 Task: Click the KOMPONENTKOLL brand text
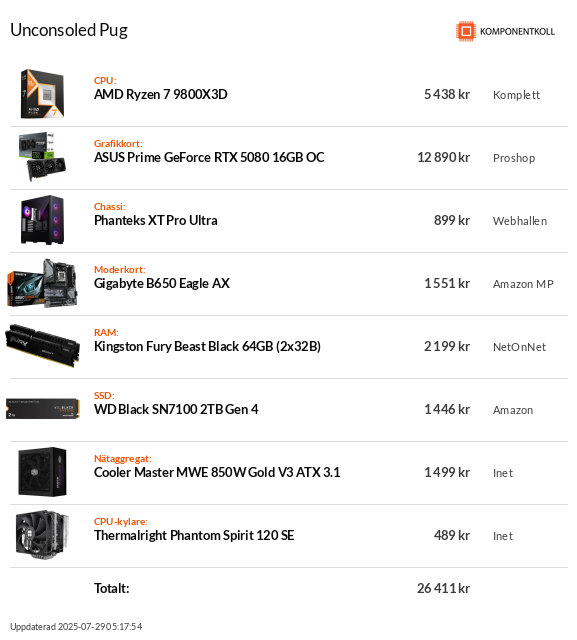pyautogui.click(x=517, y=31)
